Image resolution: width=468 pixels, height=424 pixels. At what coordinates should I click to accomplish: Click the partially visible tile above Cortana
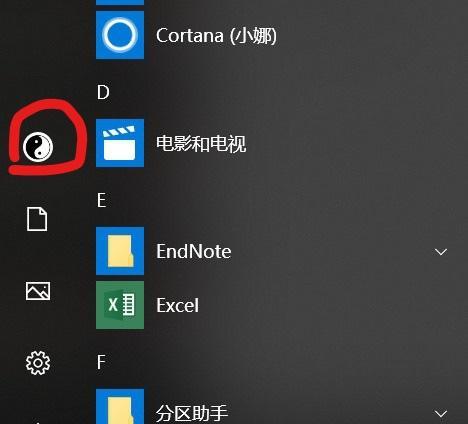click(120, 2)
